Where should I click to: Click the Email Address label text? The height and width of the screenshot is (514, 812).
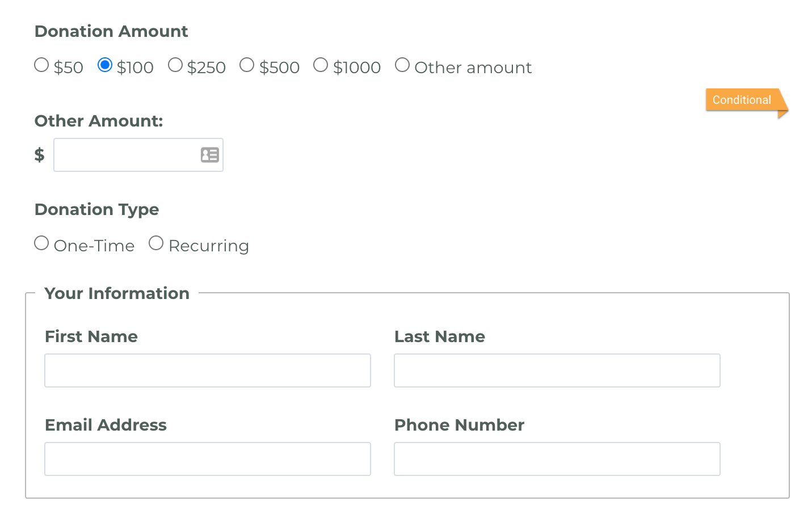point(106,425)
